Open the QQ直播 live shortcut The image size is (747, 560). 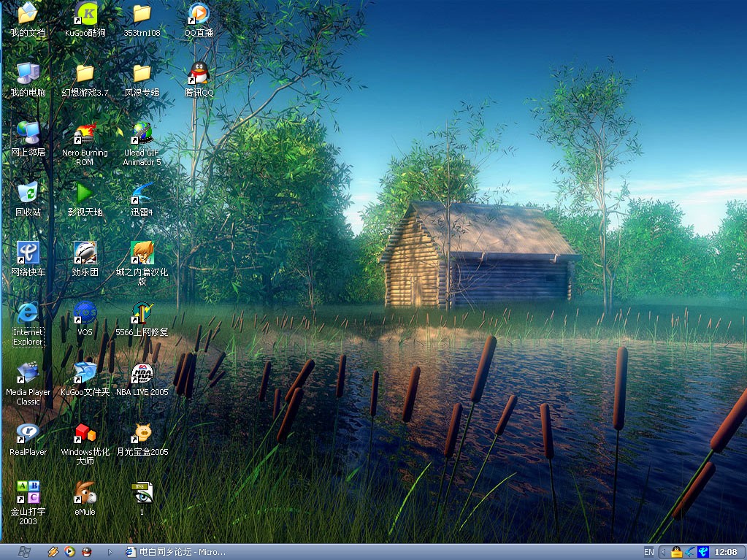(x=199, y=14)
